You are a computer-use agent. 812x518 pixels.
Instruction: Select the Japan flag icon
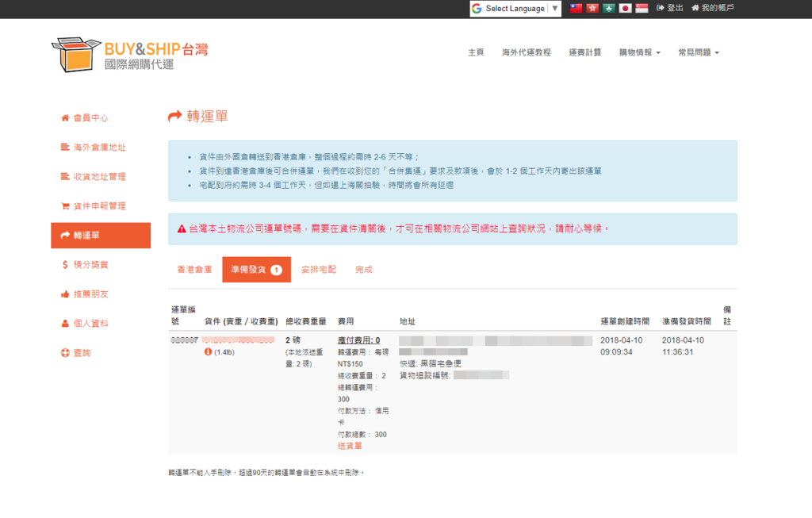[625, 8]
